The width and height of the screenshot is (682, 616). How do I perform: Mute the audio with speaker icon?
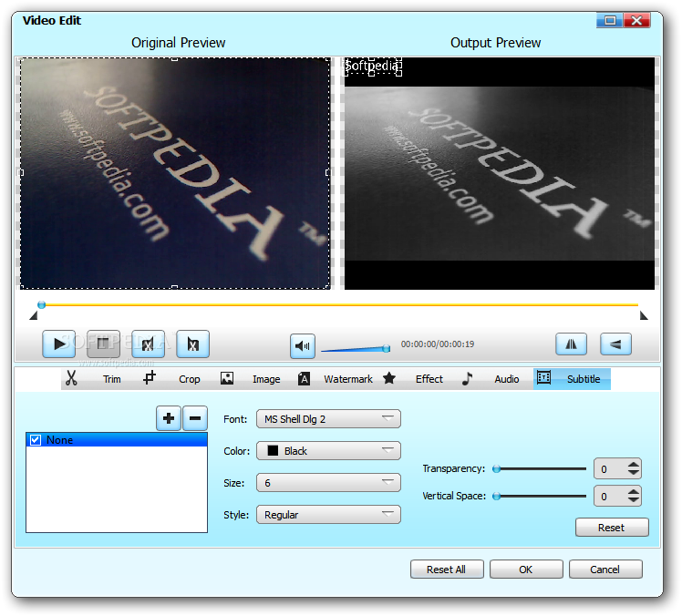point(303,346)
